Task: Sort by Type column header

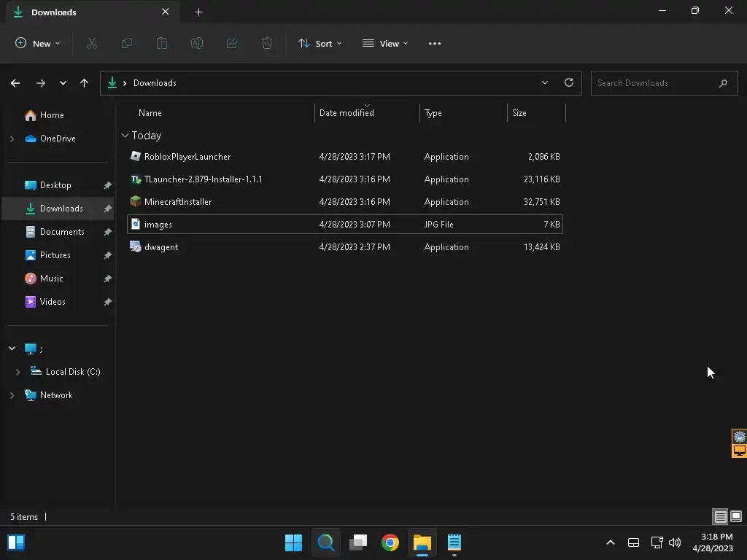Action: tap(433, 113)
